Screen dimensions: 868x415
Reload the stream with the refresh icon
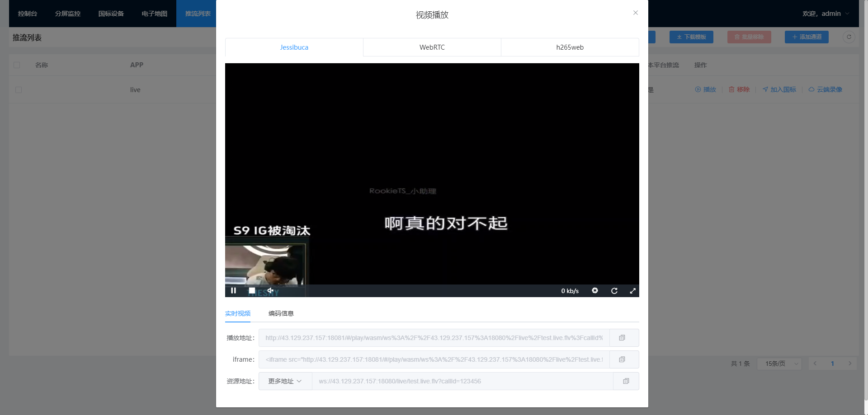tap(614, 290)
